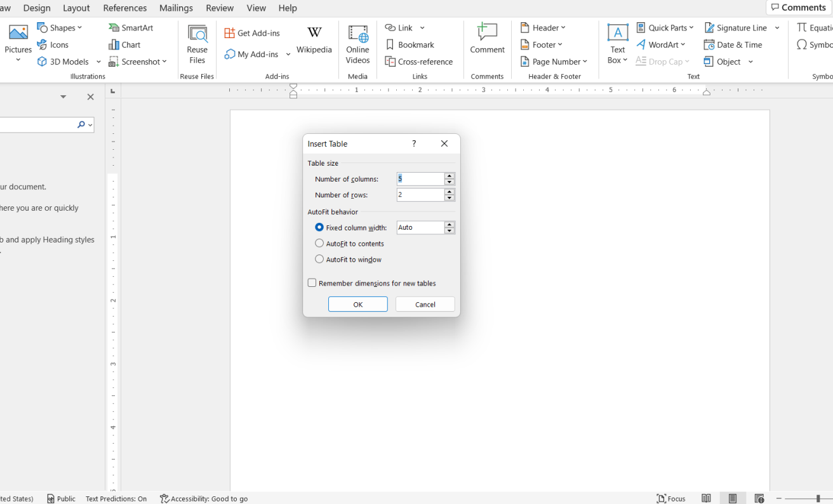
Task: Check Accessibility: Good to go status
Action: point(204,498)
